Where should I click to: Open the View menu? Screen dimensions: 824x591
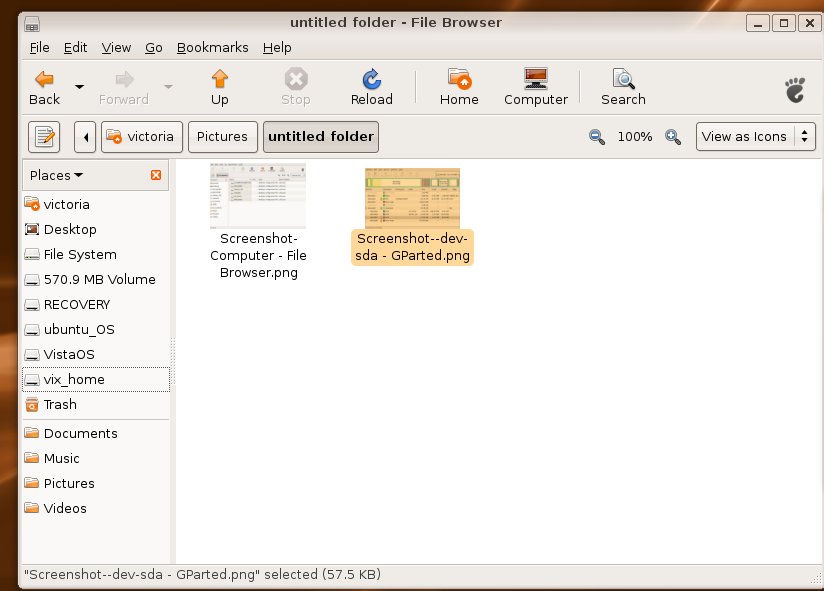[116, 48]
